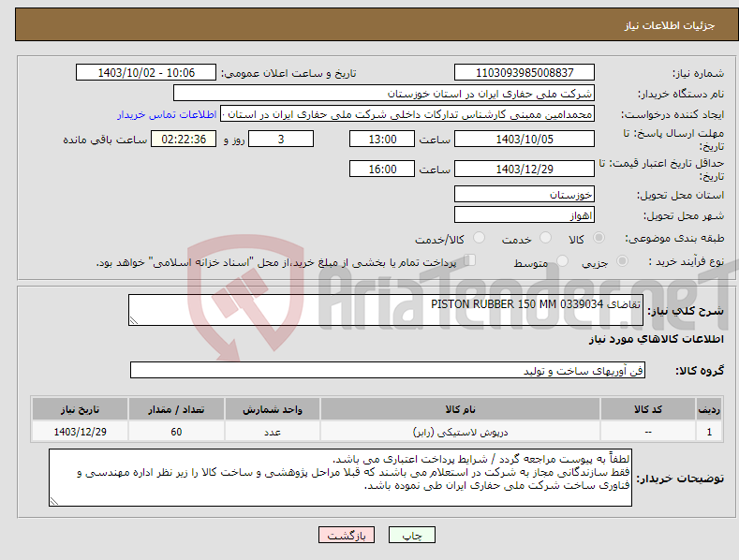Click the response deadline date 1403/10/05
739x560 pixels.
click(525, 139)
